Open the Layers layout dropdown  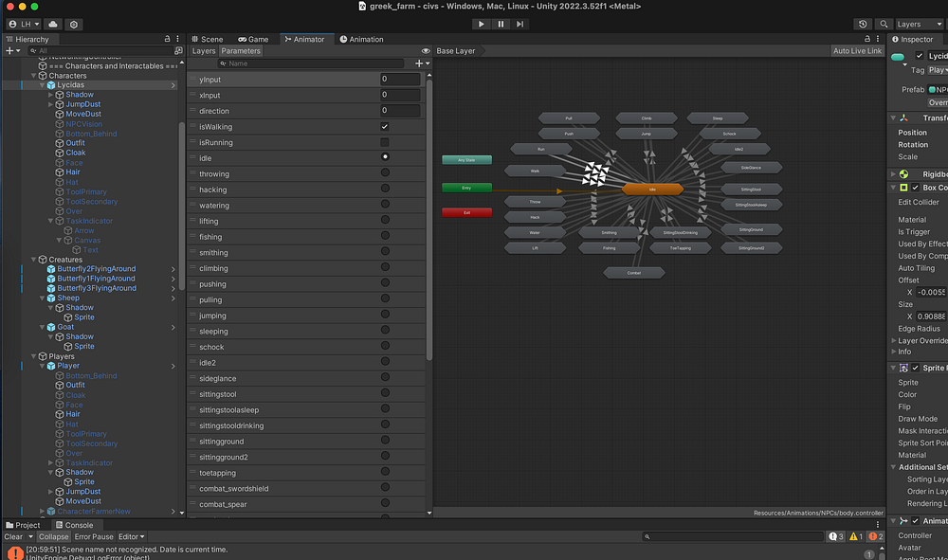pyautogui.click(x=914, y=24)
